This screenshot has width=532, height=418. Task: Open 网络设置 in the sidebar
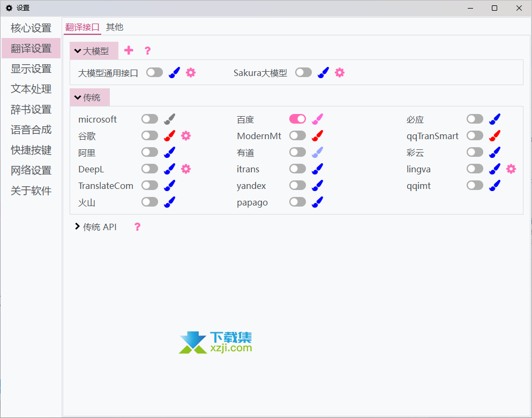click(31, 170)
